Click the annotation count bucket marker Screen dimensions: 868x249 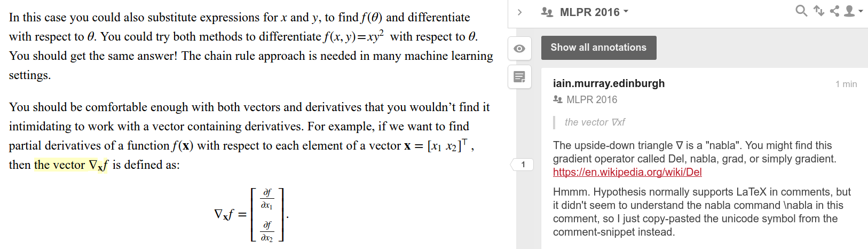(522, 165)
